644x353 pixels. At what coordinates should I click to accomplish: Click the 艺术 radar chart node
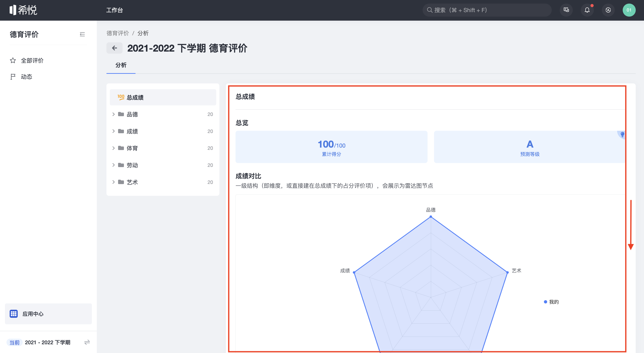pos(507,272)
